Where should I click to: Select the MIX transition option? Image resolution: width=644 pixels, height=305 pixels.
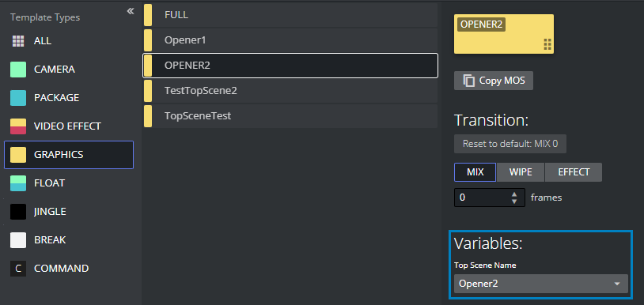pyautogui.click(x=475, y=172)
